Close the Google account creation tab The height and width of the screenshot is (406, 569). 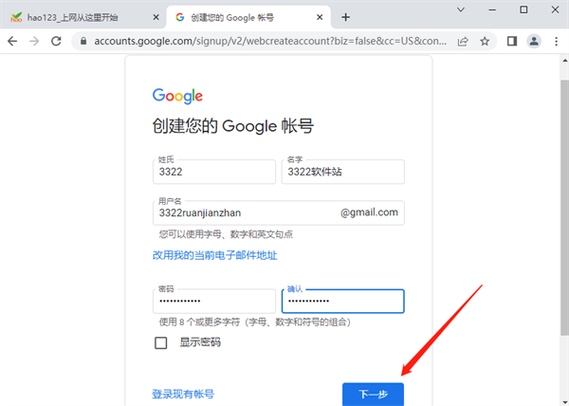(x=320, y=17)
